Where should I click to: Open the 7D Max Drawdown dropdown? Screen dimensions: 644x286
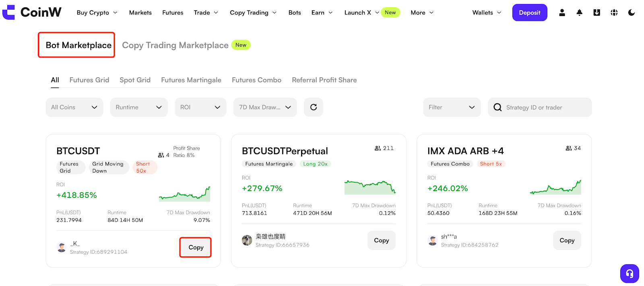[x=265, y=107]
